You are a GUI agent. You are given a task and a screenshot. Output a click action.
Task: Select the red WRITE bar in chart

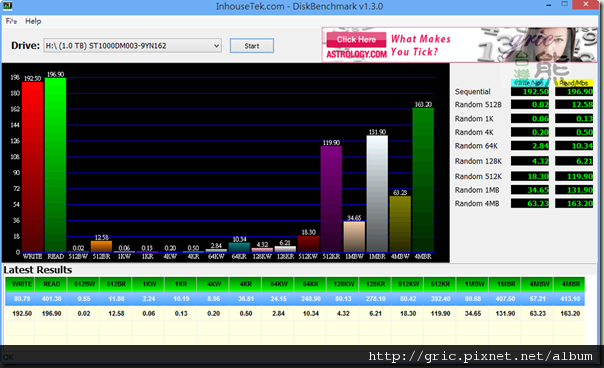tap(32, 167)
